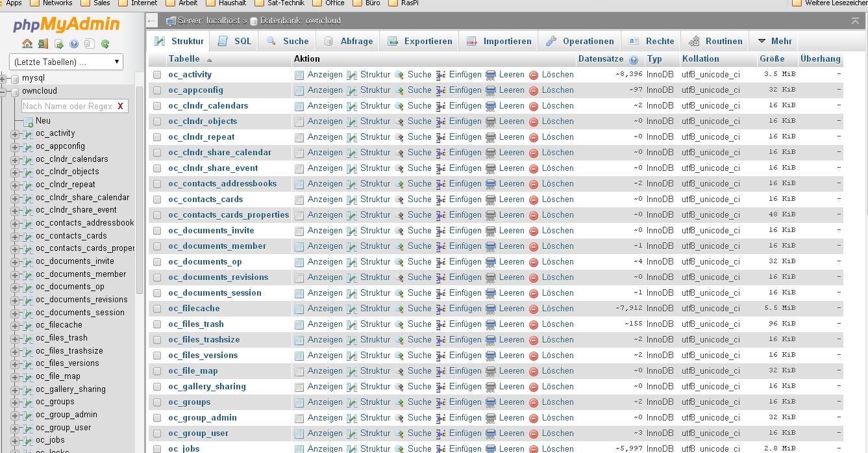Click the table icon beside oc_filecache in sidebar
The height and width of the screenshot is (453, 868).
point(27,326)
